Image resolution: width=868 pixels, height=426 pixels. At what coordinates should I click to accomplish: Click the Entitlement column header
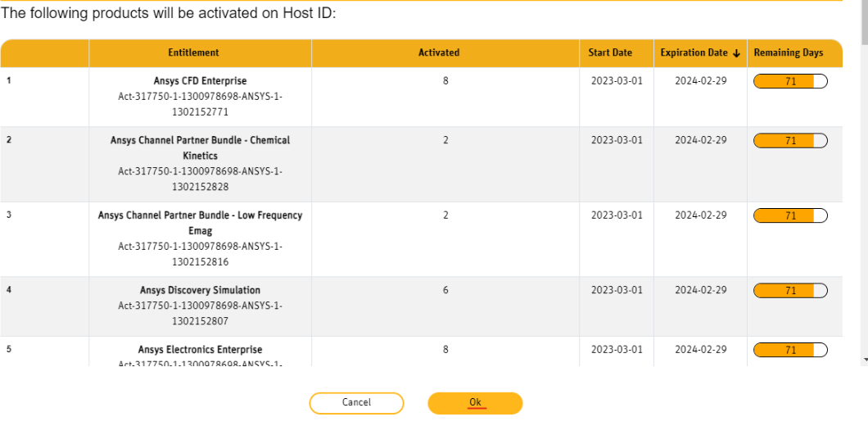click(193, 52)
